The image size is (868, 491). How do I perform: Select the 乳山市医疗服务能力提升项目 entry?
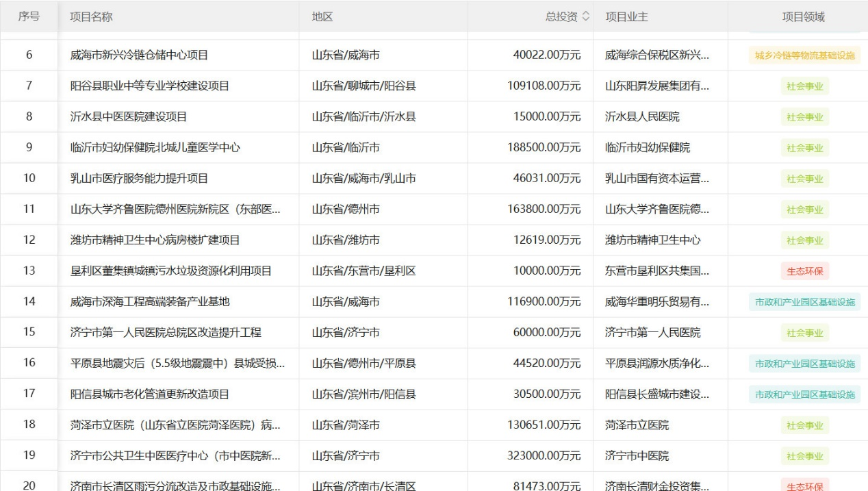(139, 178)
